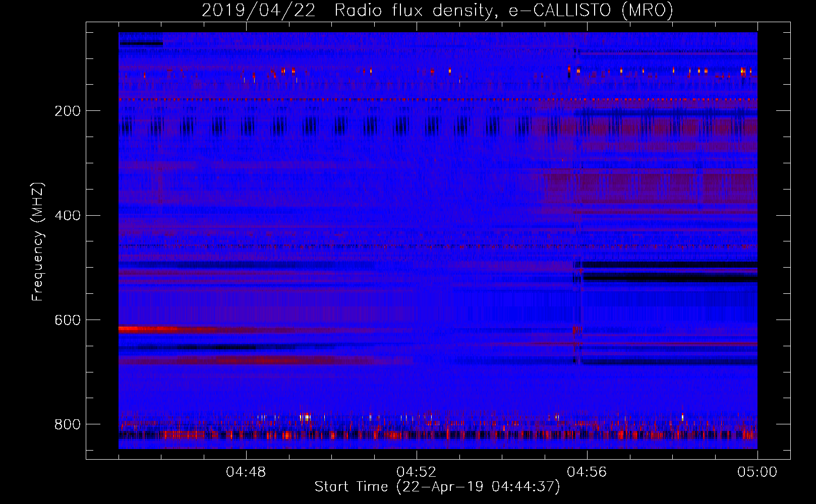Click the black horizontal band near 520 MHz at right
This screenshot has height=504, width=816.
(x=670, y=277)
